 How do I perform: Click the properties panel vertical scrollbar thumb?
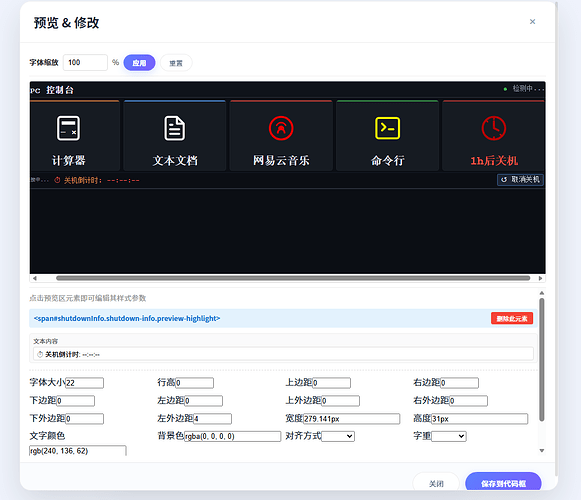pos(542,360)
